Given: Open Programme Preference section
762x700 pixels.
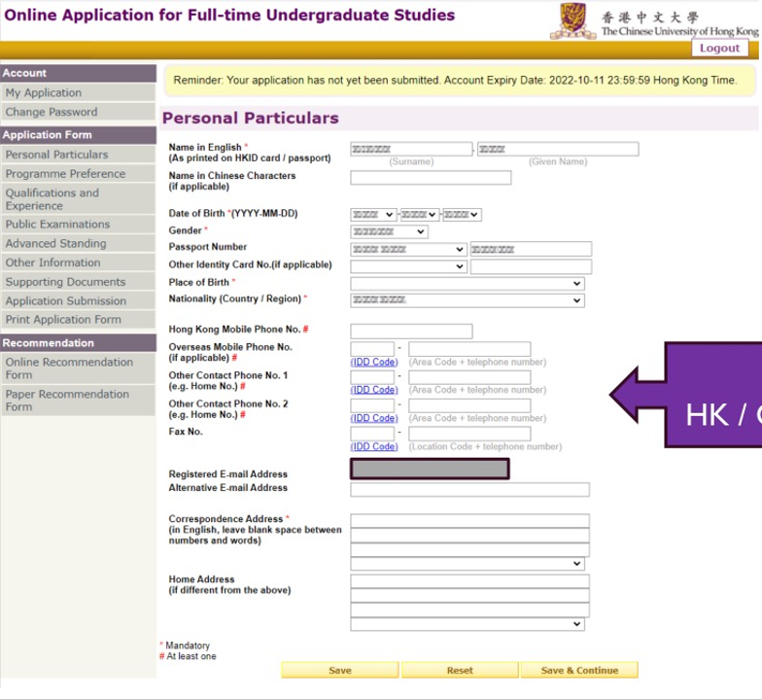Looking at the screenshot, I should tap(78, 173).
